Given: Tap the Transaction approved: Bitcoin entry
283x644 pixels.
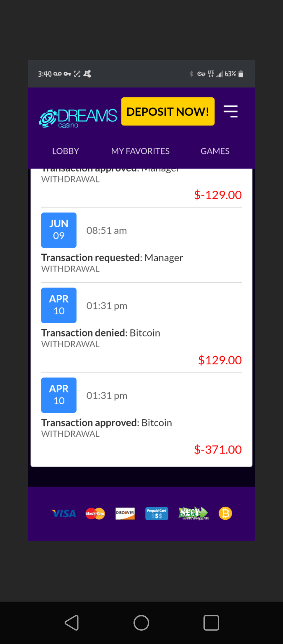Looking at the screenshot, I should tap(106, 423).
